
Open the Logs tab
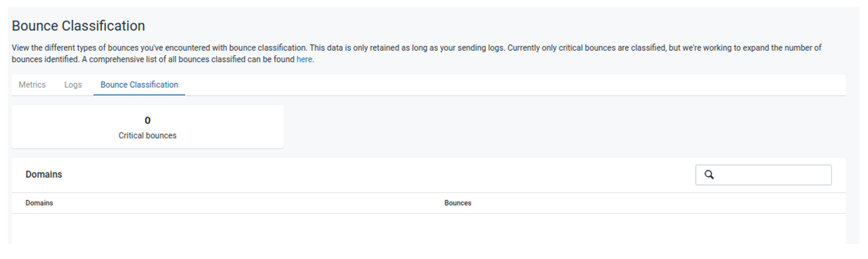(x=73, y=85)
